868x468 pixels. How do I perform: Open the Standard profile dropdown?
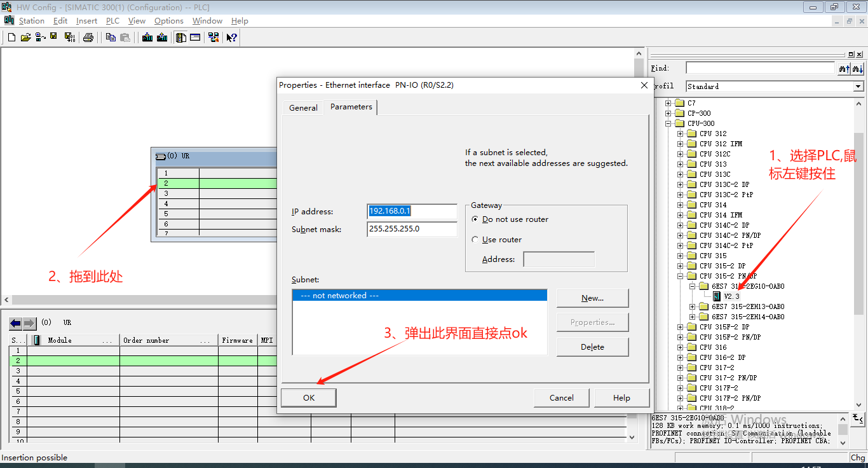pos(858,86)
